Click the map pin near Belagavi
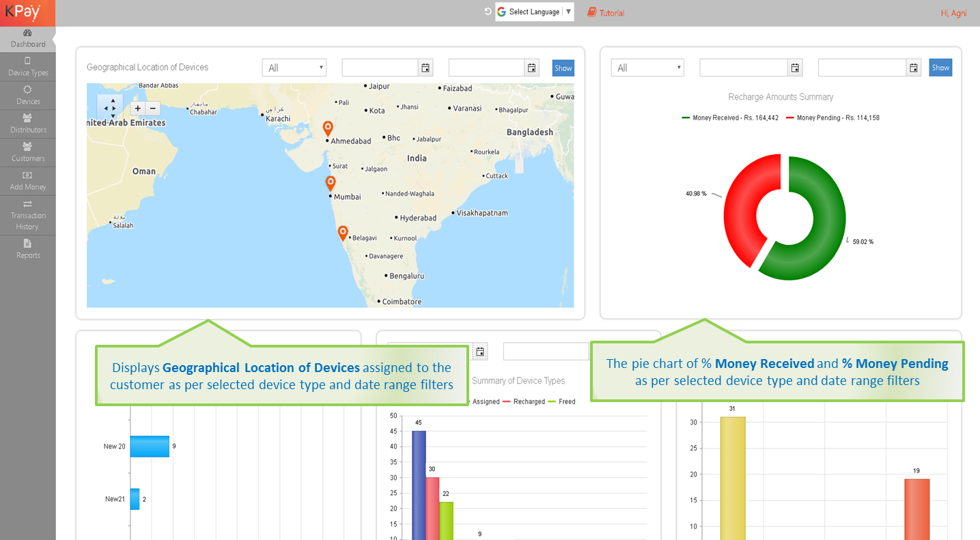The height and width of the screenshot is (540, 980). pos(343,233)
